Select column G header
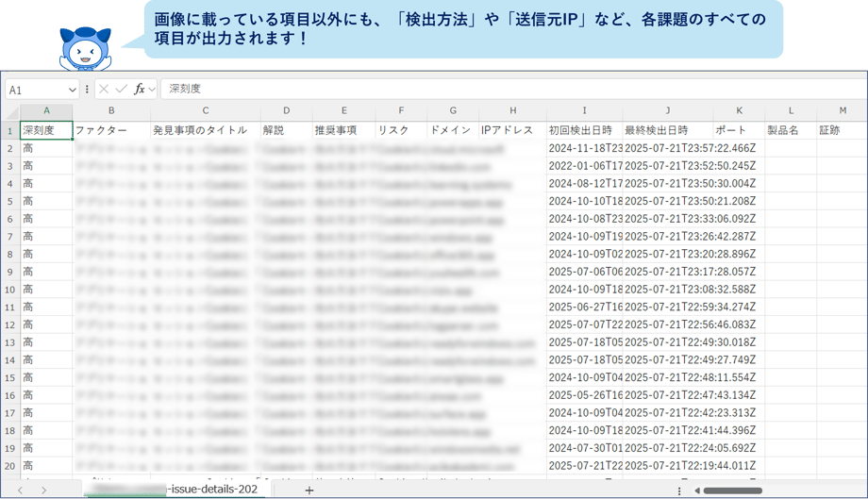Image resolution: width=868 pixels, height=499 pixels. pyautogui.click(x=453, y=110)
